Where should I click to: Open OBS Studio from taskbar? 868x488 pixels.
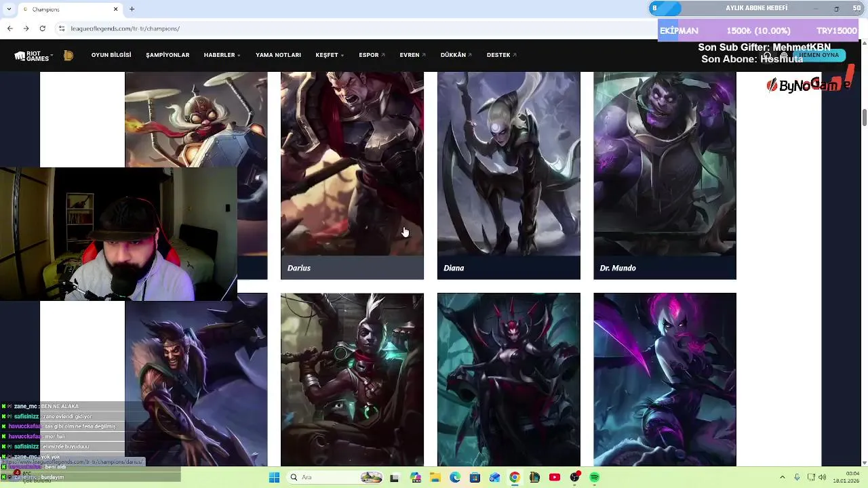(575, 478)
